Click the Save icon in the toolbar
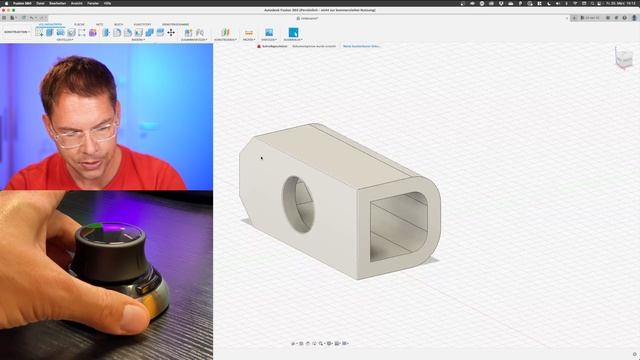This screenshot has height=360, width=640. point(24,18)
